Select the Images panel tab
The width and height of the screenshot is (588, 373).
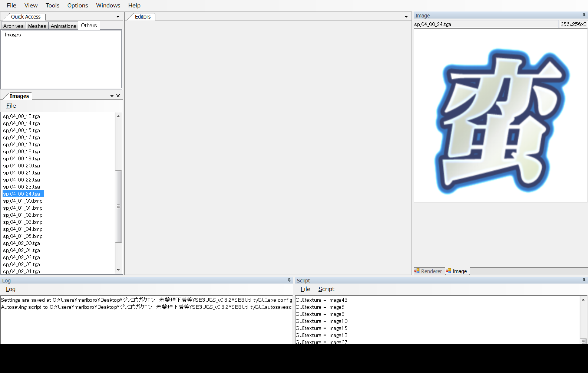coord(19,96)
